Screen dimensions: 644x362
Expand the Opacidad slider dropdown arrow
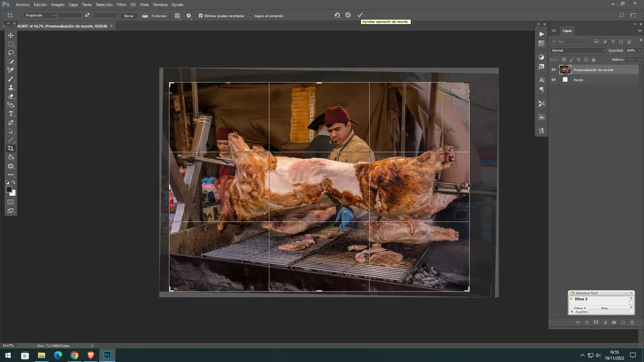(639, 50)
